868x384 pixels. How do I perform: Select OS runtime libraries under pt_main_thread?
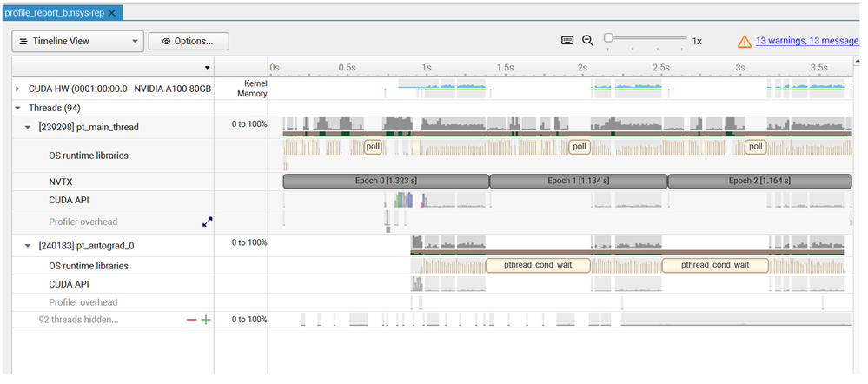(x=89, y=156)
